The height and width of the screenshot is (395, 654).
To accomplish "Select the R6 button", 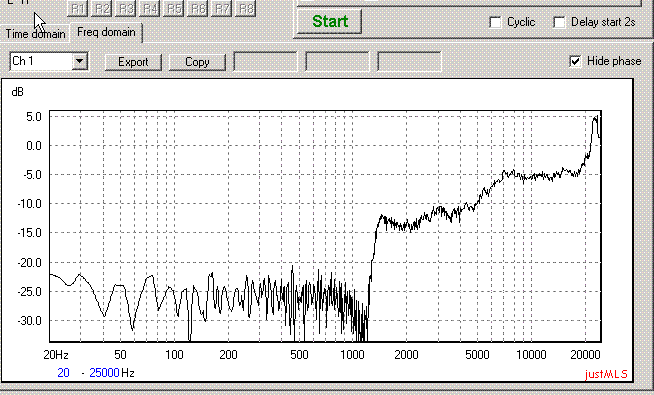I will click(198, 8).
